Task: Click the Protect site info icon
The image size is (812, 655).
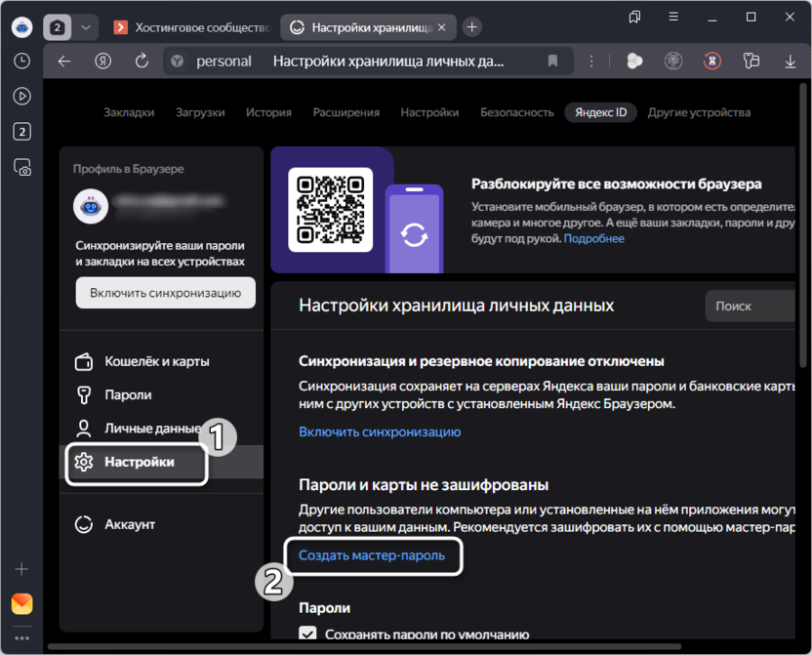Action: pyautogui.click(x=177, y=61)
